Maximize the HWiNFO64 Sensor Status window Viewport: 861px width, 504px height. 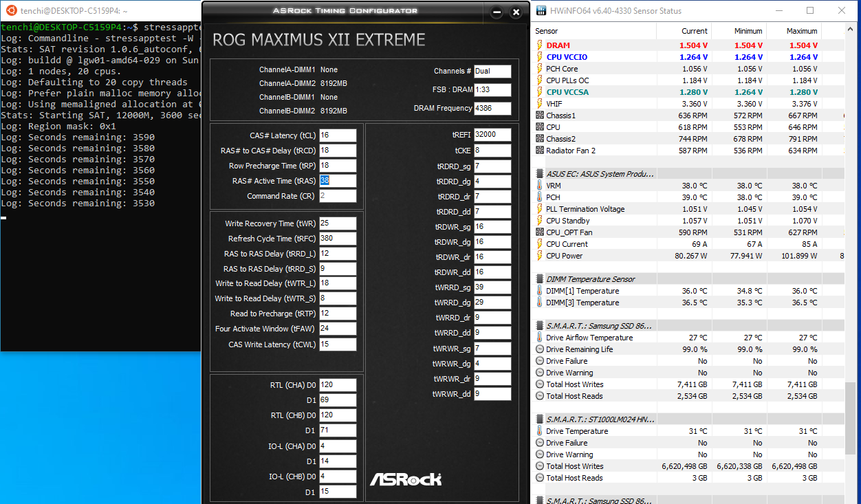tap(810, 10)
